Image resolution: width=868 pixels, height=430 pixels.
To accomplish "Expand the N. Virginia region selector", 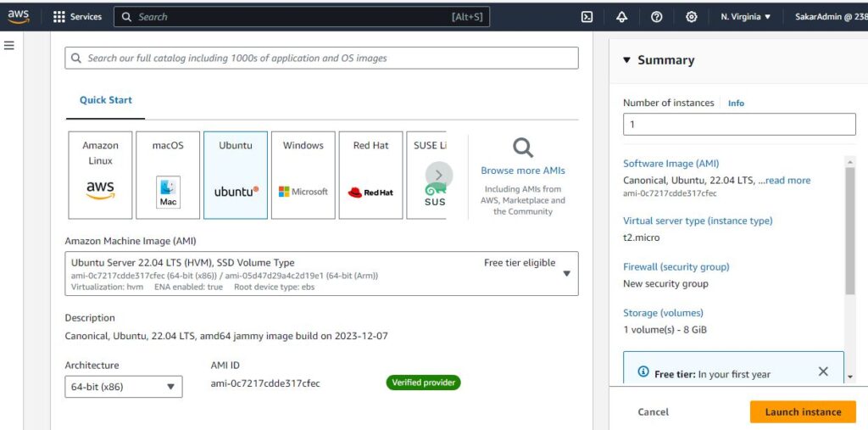I will click(746, 17).
